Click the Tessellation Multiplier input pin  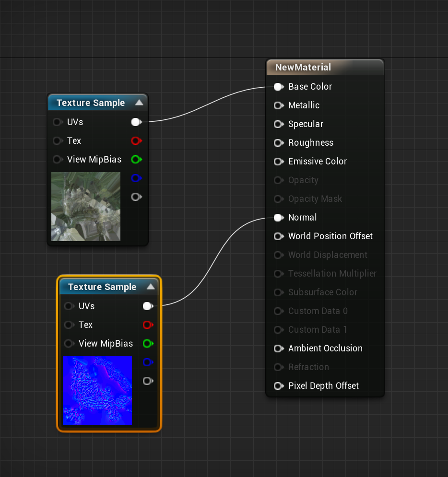pos(279,274)
